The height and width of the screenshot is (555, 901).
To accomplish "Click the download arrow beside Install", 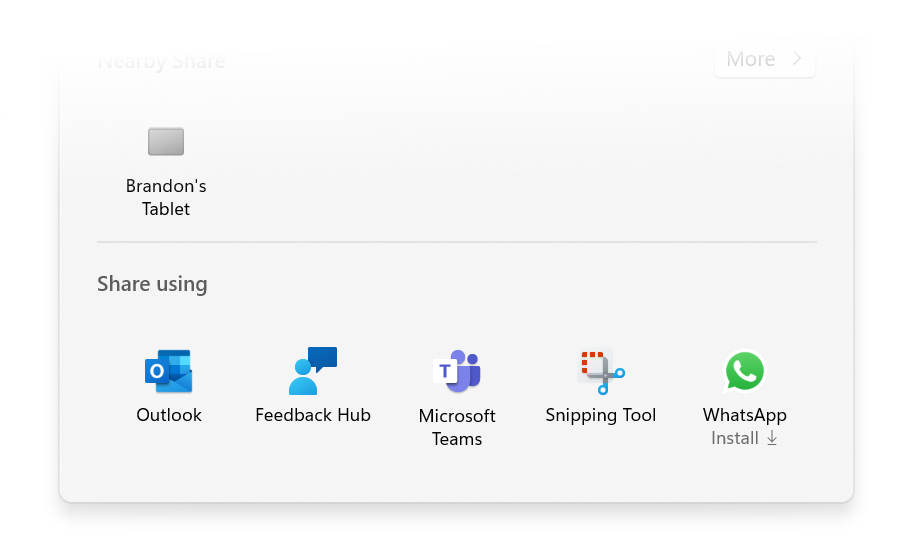I will pos(772,439).
